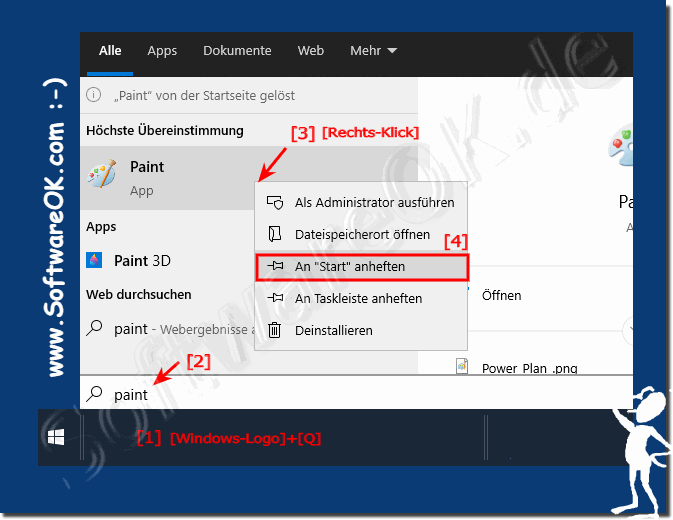Image resolution: width=673 pixels, height=520 pixels.
Task: Click paint - Webergebnisse web search row
Action: pos(167,329)
